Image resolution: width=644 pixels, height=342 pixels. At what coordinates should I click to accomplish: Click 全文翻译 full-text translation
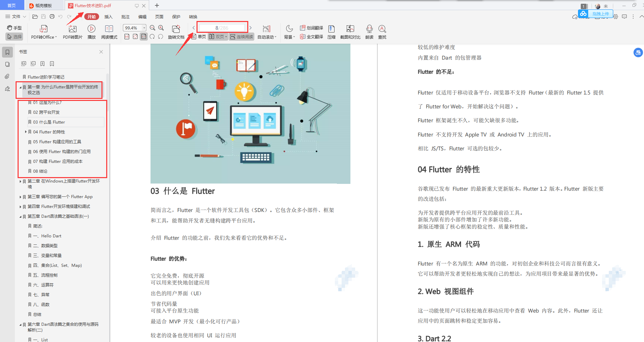(x=311, y=37)
